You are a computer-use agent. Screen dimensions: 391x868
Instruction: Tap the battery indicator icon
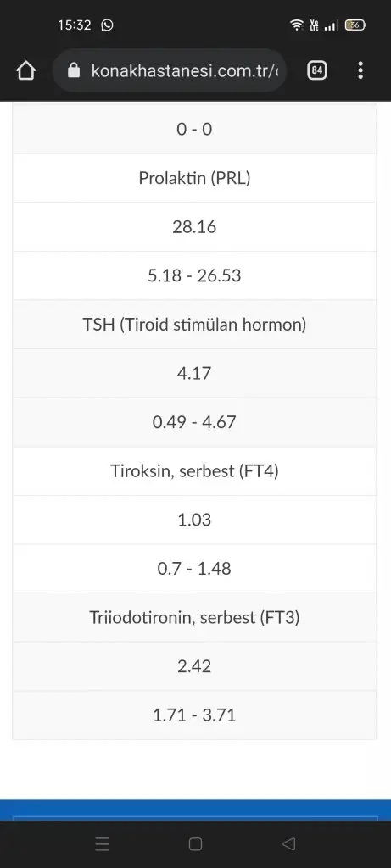click(355, 25)
